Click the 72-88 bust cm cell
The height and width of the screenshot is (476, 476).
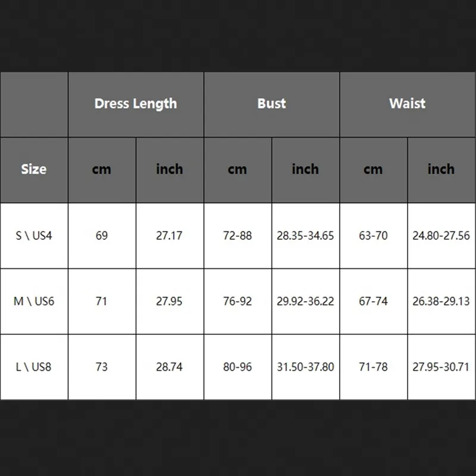click(237, 236)
